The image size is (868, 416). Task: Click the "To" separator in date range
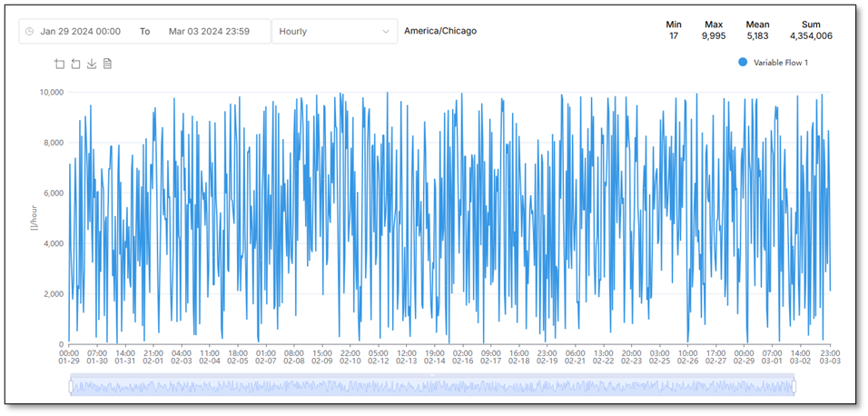144,32
